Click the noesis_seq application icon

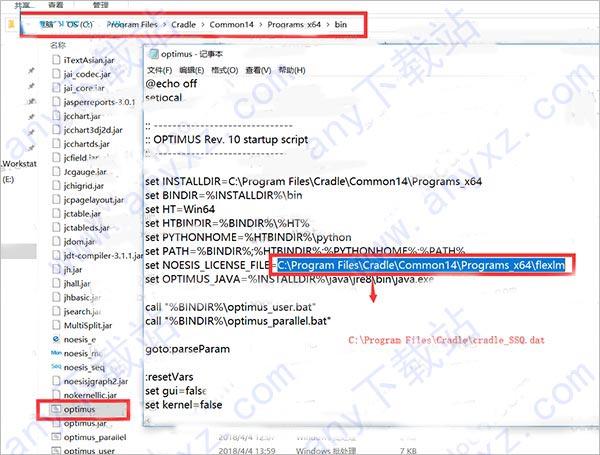pyautogui.click(x=56, y=367)
